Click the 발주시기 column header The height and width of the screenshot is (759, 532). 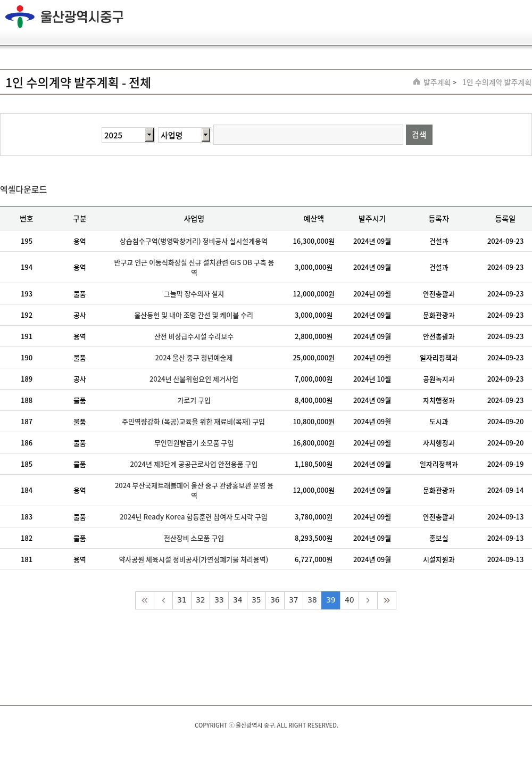(x=372, y=219)
